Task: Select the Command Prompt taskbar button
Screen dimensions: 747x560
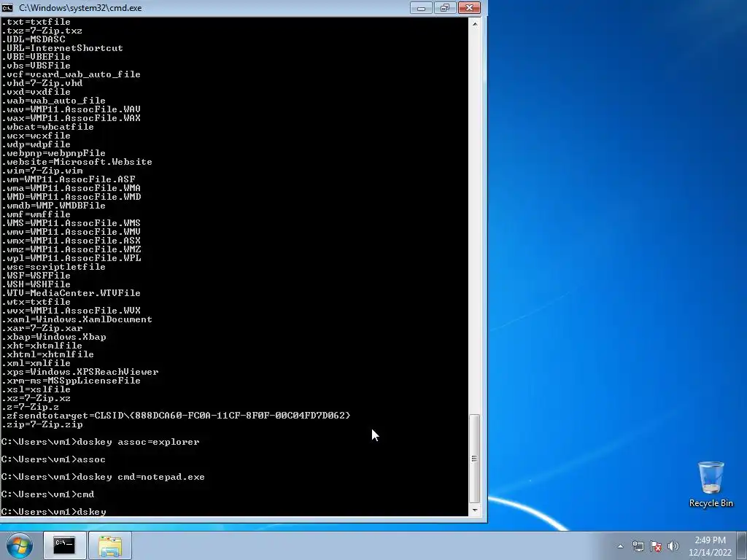Action: pyautogui.click(x=64, y=545)
